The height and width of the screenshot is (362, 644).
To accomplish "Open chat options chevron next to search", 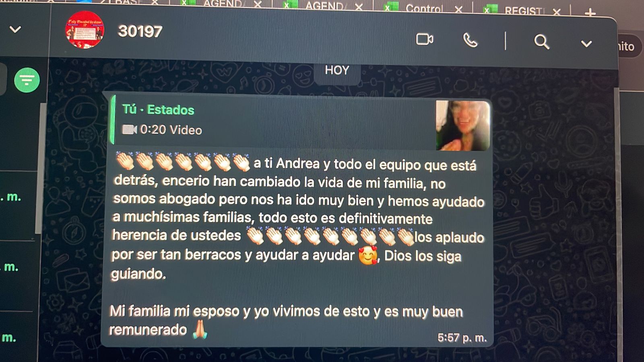I will (586, 43).
